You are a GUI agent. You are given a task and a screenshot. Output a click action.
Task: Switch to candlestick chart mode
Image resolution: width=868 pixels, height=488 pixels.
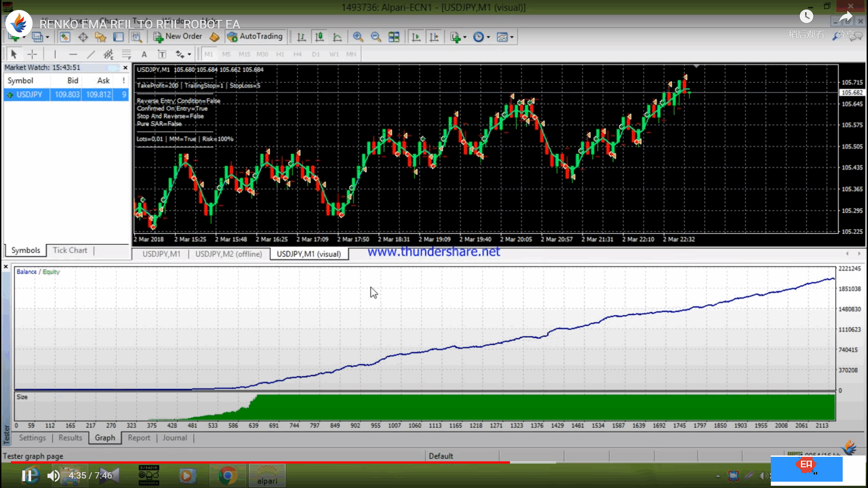pos(319,37)
